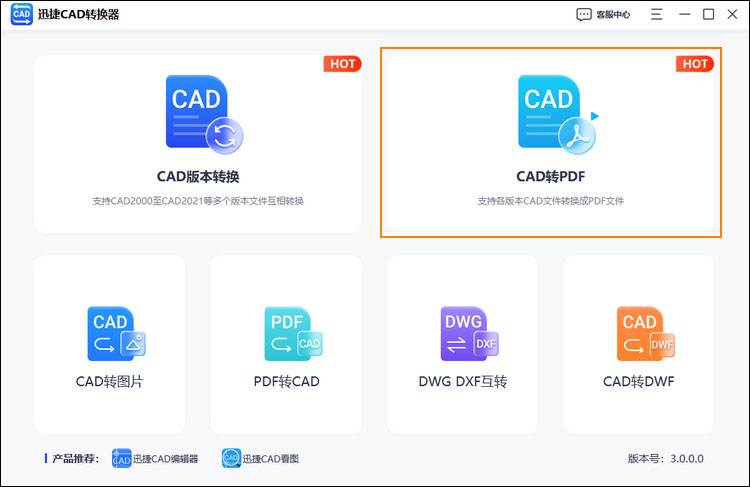The width and height of the screenshot is (750, 487).
Task: Click the 迅捷CAD看图 product icon
Action: [231, 458]
